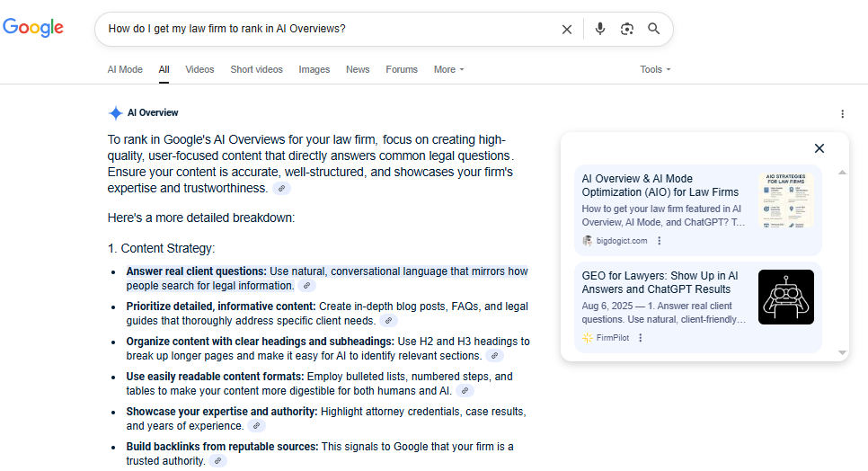Submit search with magnifying glass icon
The image size is (868, 471).
tap(654, 29)
